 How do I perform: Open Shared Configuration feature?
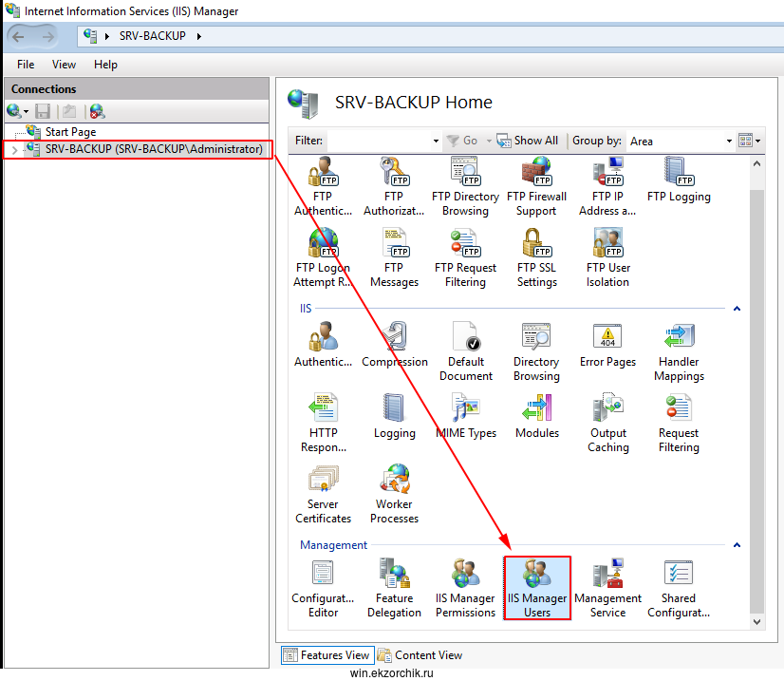tap(679, 589)
